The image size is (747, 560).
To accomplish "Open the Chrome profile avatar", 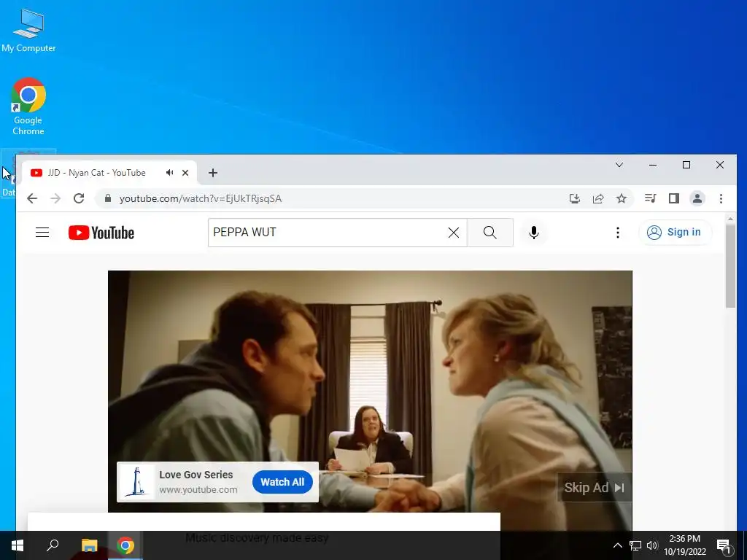I will coord(697,198).
